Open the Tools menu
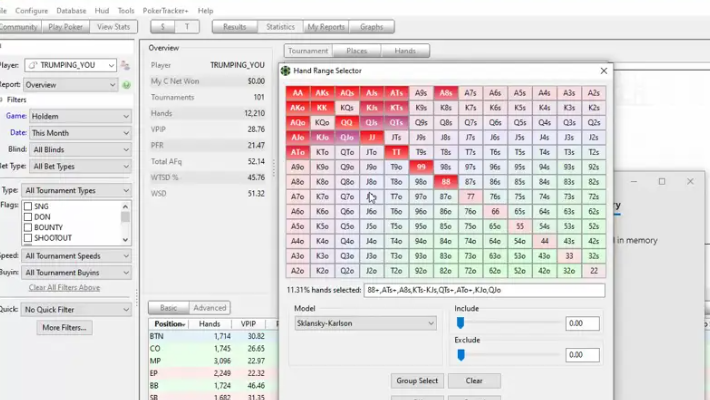Screen dimensions: 710x400 click(126, 10)
